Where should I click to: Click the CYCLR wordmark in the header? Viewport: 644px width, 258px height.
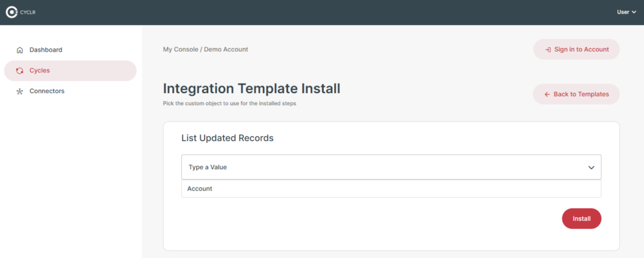28,13
